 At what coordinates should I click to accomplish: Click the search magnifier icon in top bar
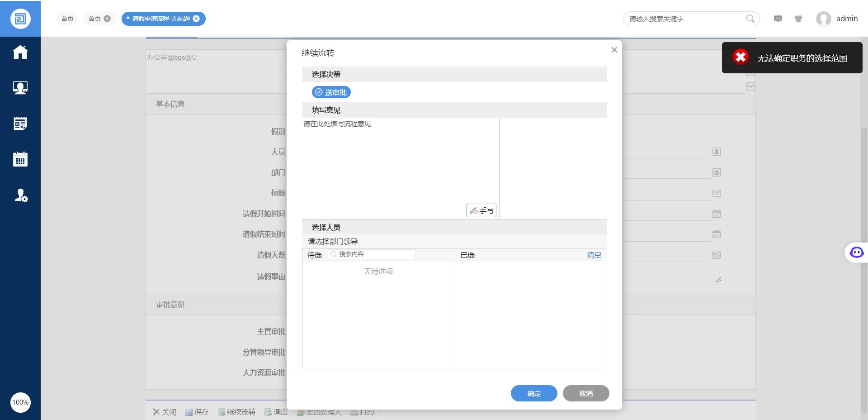(750, 19)
